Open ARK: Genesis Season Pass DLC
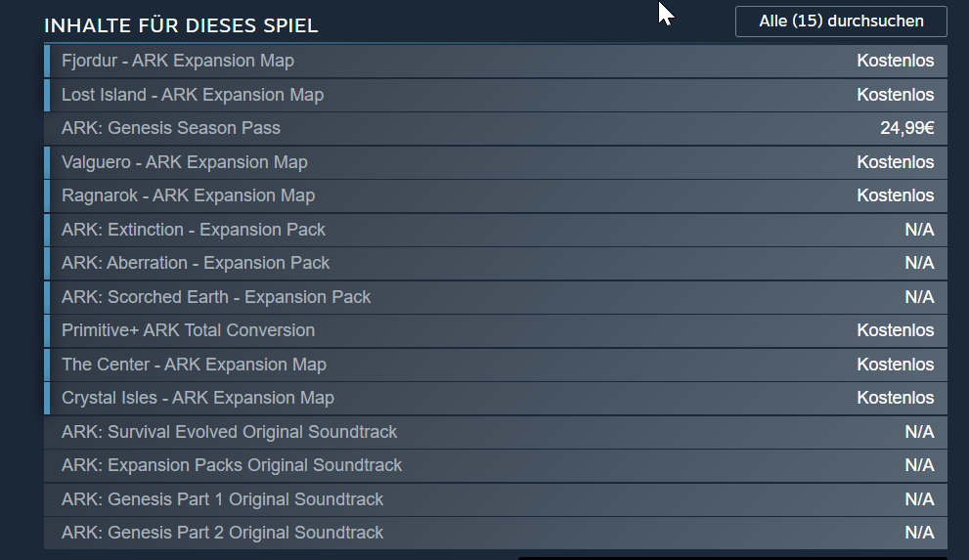 click(x=496, y=128)
